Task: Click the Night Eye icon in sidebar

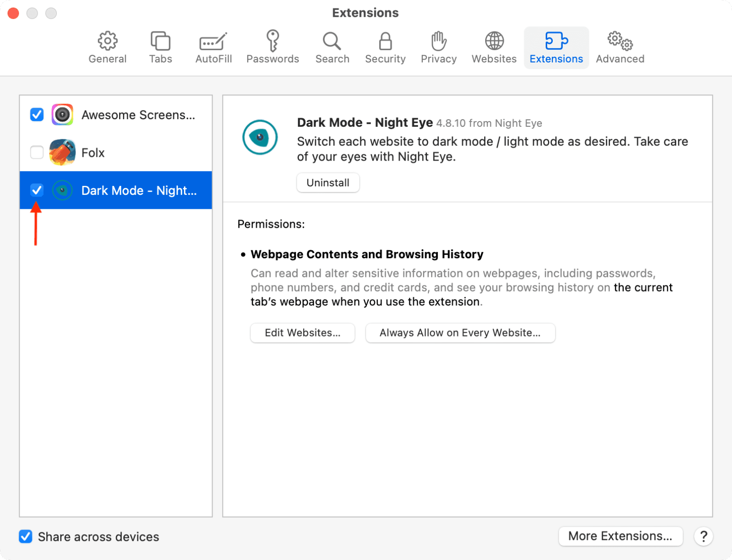Action: 62,190
